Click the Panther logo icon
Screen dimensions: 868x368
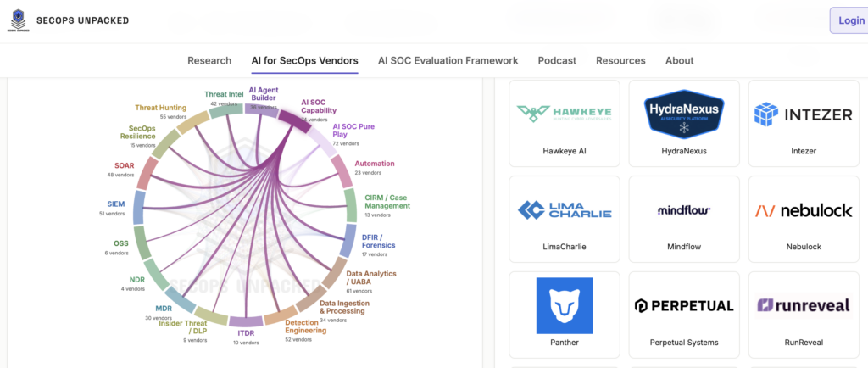pyautogui.click(x=564, y=305)
